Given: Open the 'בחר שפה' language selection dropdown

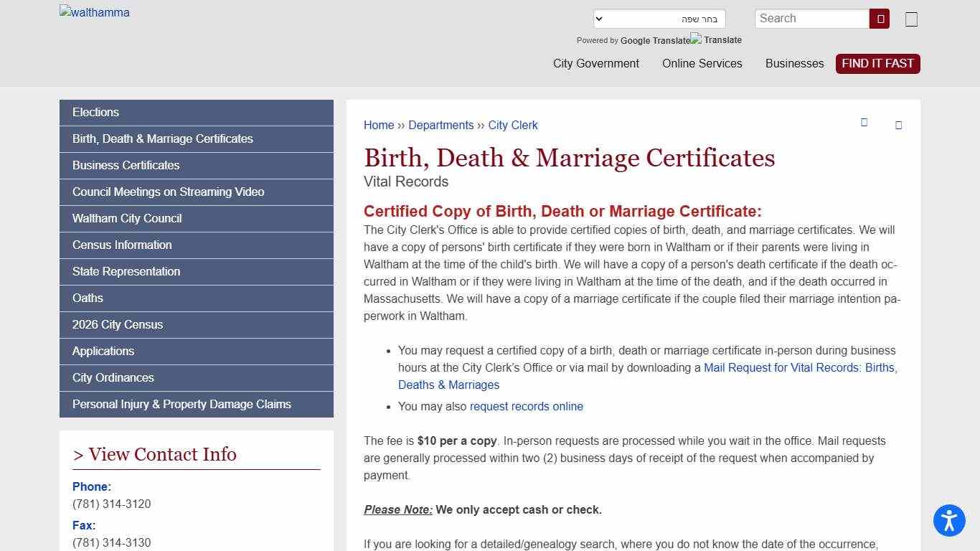Looking at the screenshot, I should [659, 18].
